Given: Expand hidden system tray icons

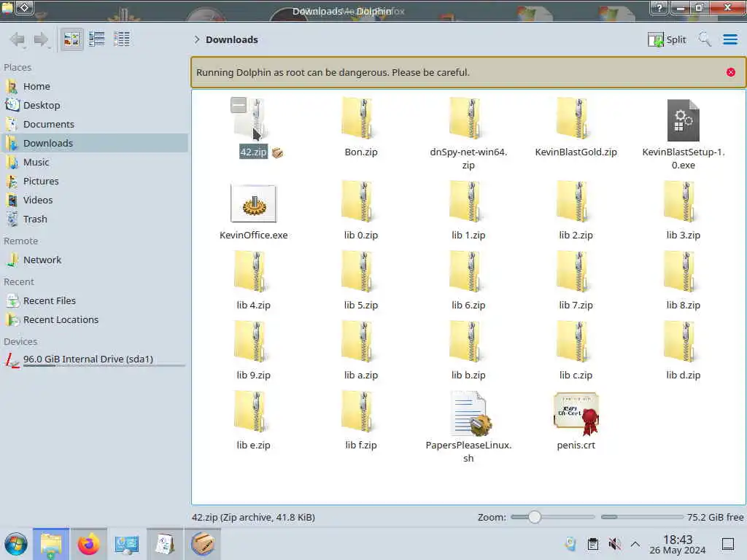Looking at the screenshot, I should (x=635, y=544).
